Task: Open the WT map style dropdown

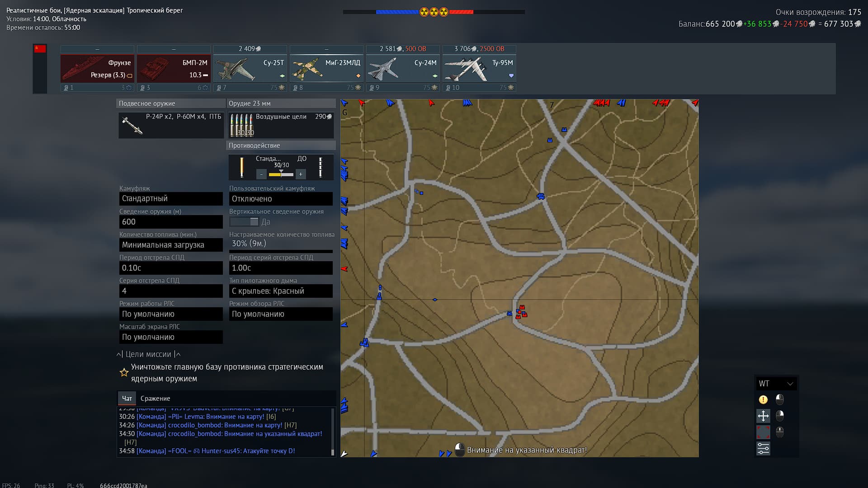Action: click(x=776, y=384)
